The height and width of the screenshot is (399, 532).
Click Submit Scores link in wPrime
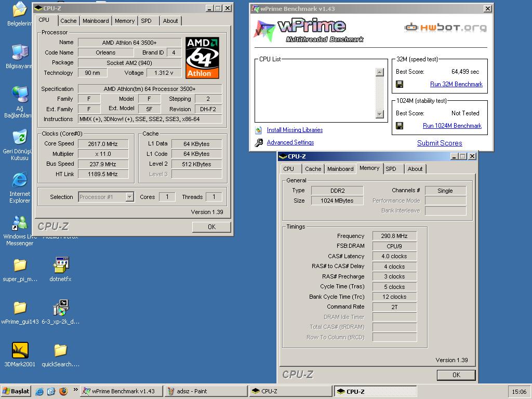440,143
